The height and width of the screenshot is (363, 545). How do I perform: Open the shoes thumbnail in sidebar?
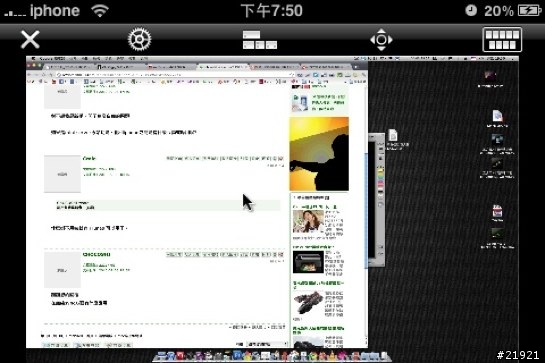point(308,302)
